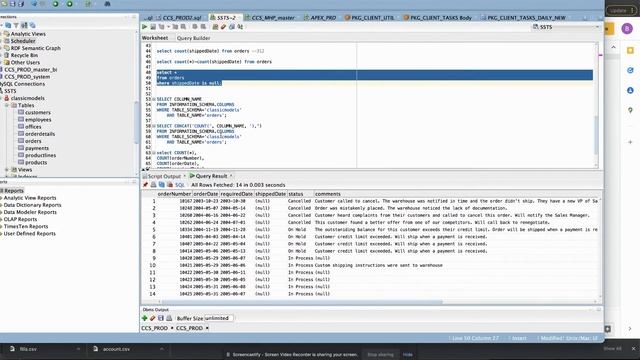Click the Run Script icon in the worksheet toolbar

[153, 27]
